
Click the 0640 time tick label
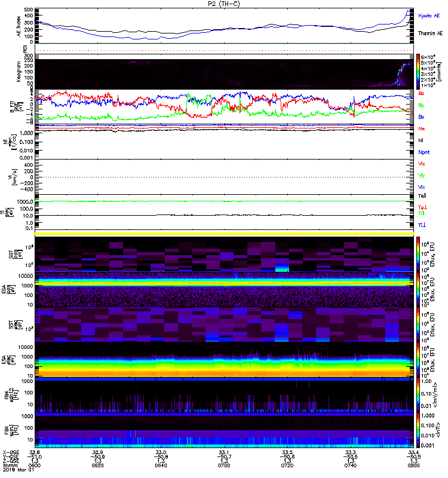pyautogui.click(x=161, y=465)
